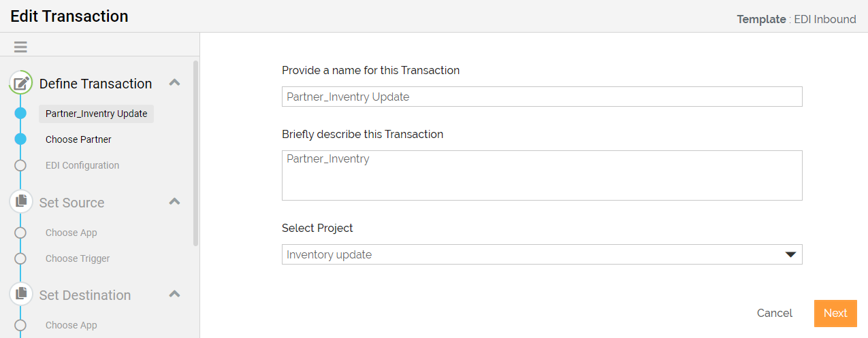Image resolution: width=868 pixels, height=338 pixels.
Task: Cancel editing the transaction
Action: pos(775,314)
